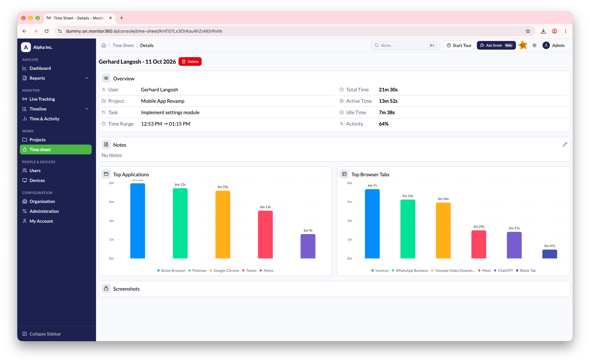Click the Overview eye icon
The width and height of the screenshot is (590, 364).
106,78
